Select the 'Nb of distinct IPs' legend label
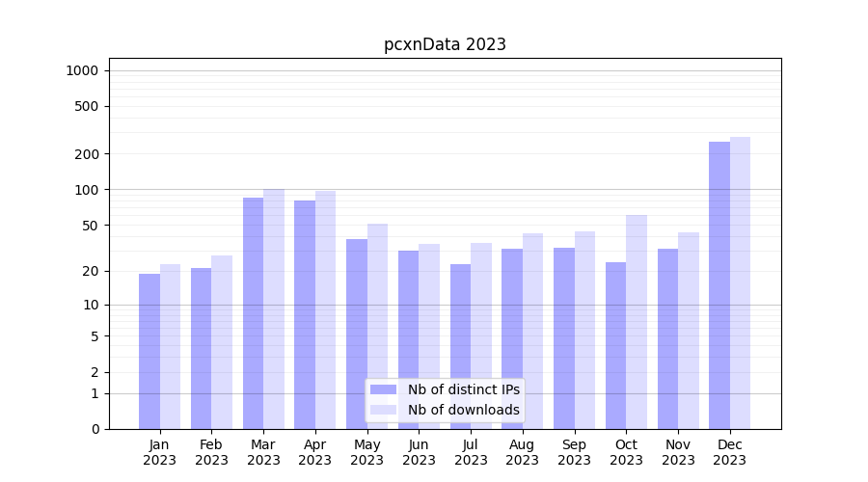The height and width of the screenshot is (482, 868). (x=463, y=389)
